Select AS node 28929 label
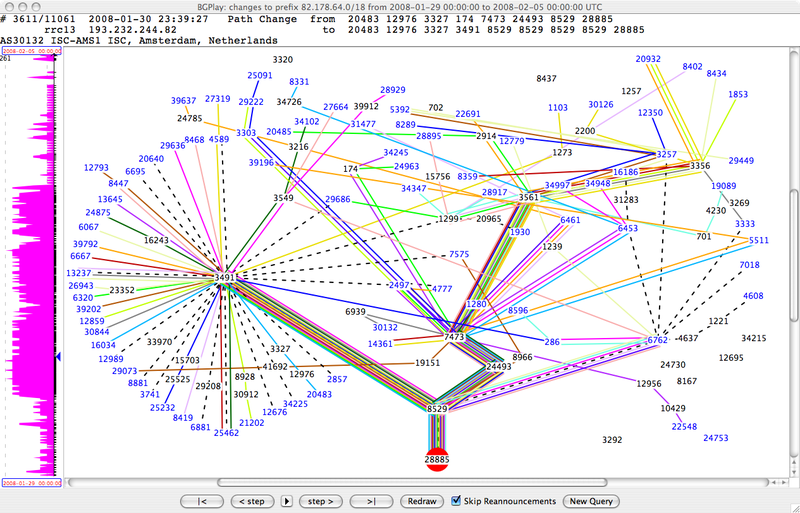 [392, 90]
